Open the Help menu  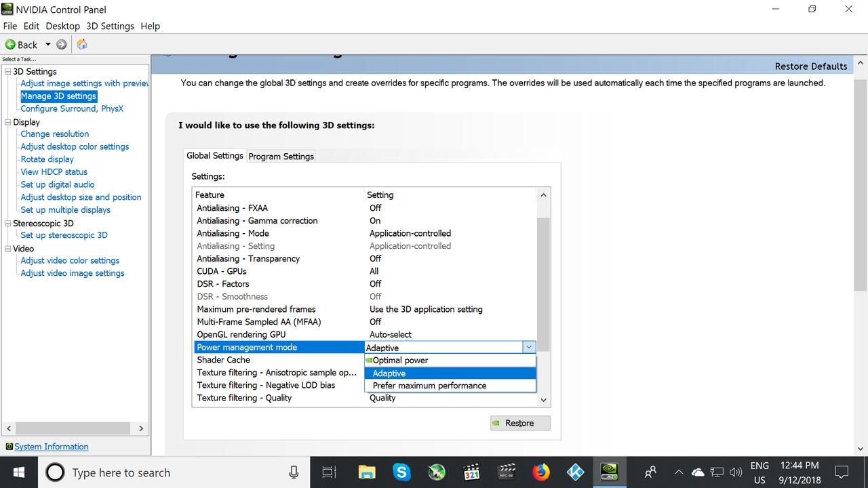[150, 26]
